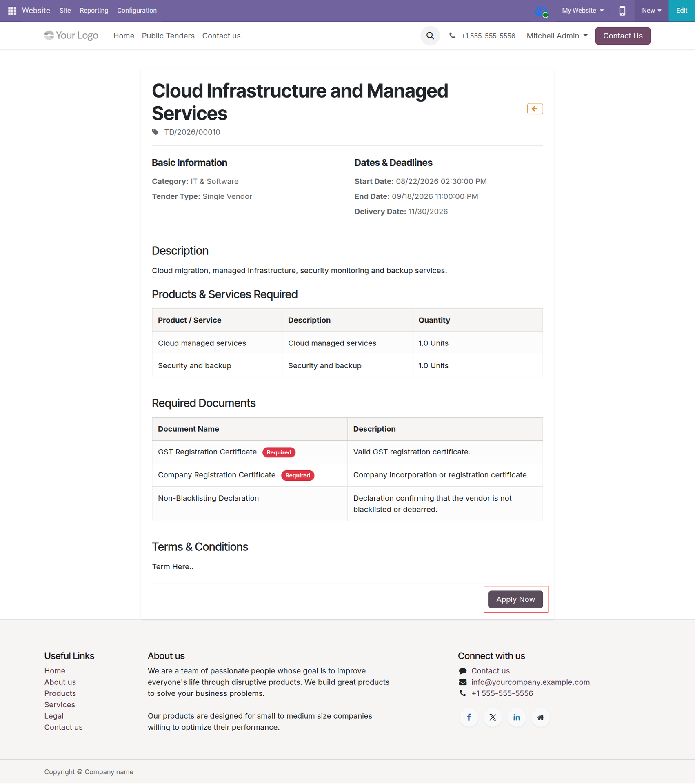
Task: Open the Reporting menu
Action: click(x=94, y=11)
